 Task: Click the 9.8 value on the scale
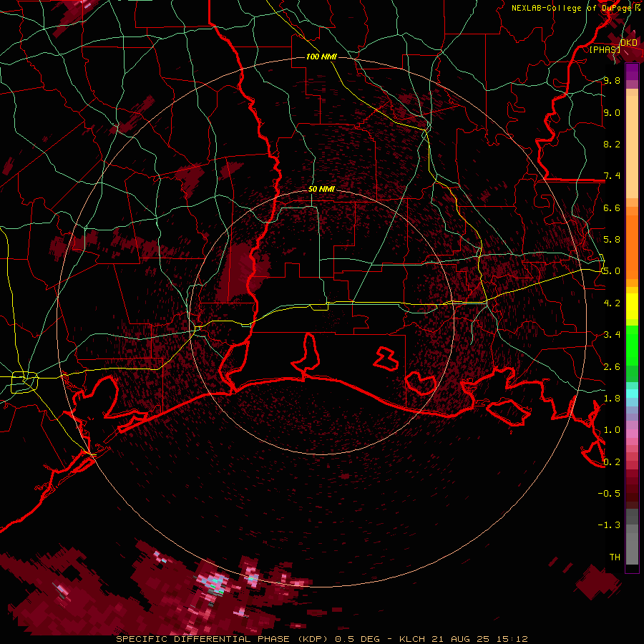point(612,80)
